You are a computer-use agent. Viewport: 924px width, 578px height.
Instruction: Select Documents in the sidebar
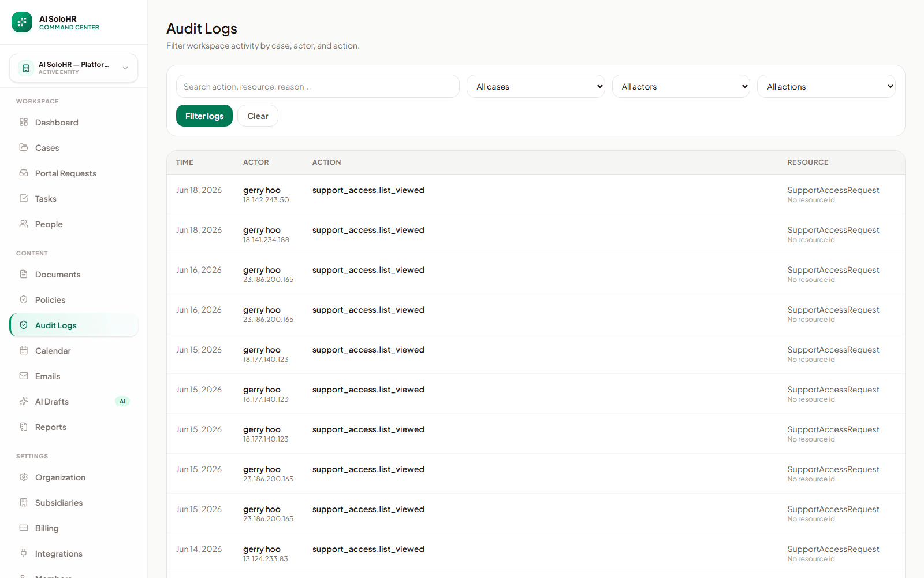click(x=74, y=275)
